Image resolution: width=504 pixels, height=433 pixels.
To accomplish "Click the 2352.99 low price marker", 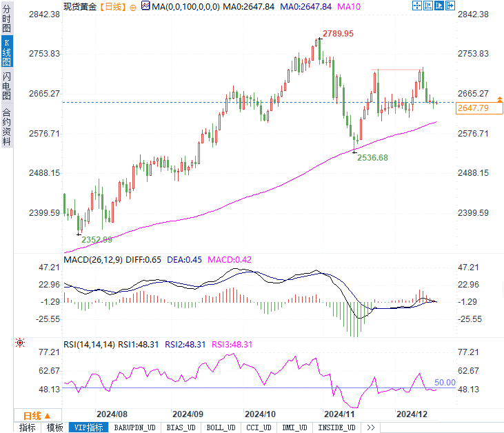I will [x=97, y=239].
